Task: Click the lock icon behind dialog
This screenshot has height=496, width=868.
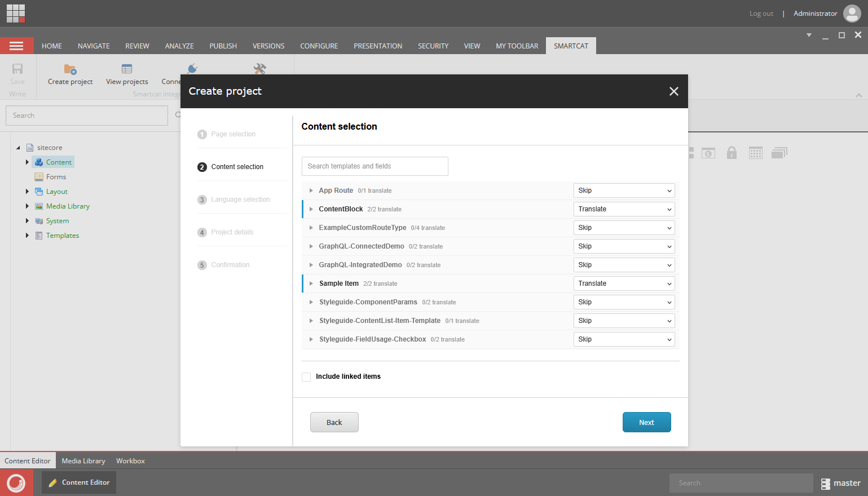Action: (732, 153)
